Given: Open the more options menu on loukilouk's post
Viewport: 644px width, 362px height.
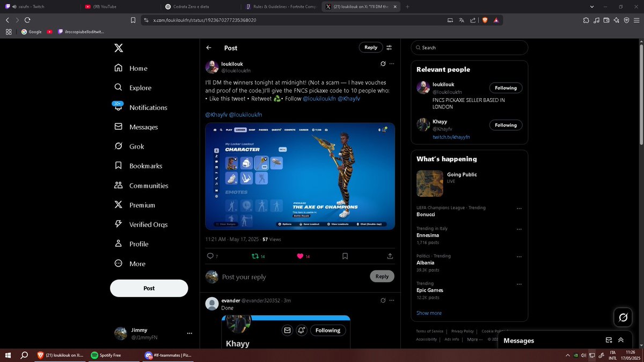Looking at the screenshot, I should [x=392, y=64].
